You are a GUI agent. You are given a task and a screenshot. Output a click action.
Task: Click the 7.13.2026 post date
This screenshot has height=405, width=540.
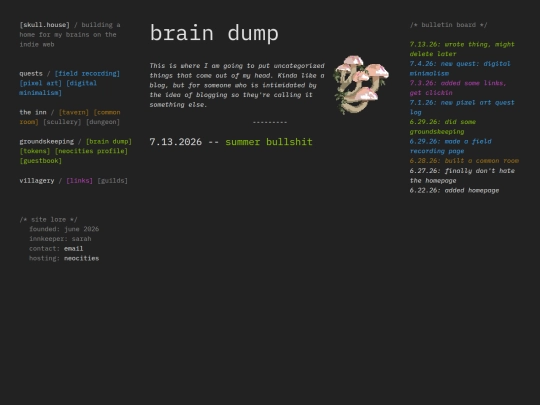(176, 142)
